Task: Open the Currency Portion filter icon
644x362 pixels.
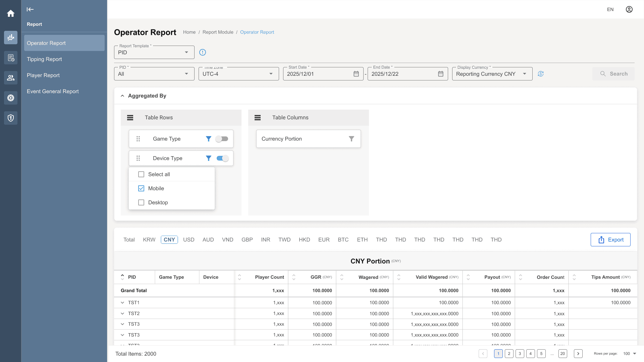Action: coord(352,139)
